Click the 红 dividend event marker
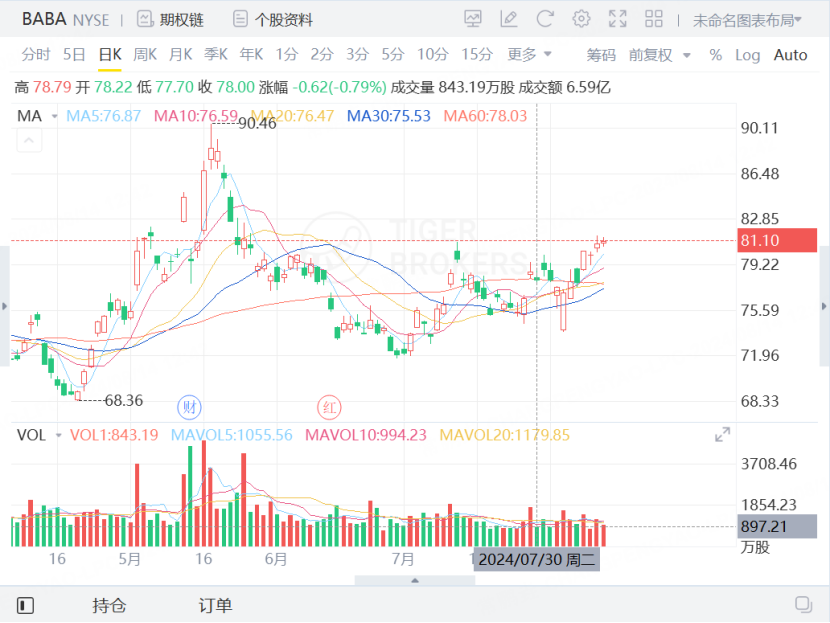Viewport: 830px width, 623px height. tap(329, 407)
